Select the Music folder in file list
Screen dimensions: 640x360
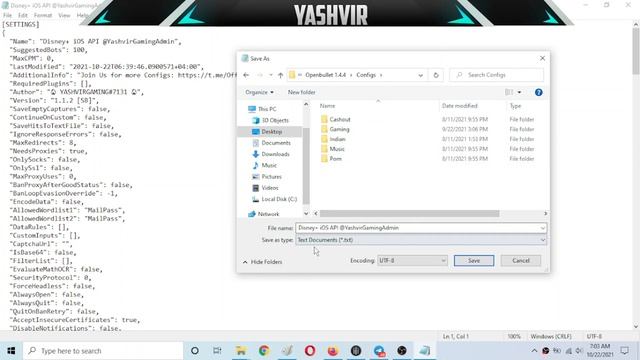(x=333, y=149)
